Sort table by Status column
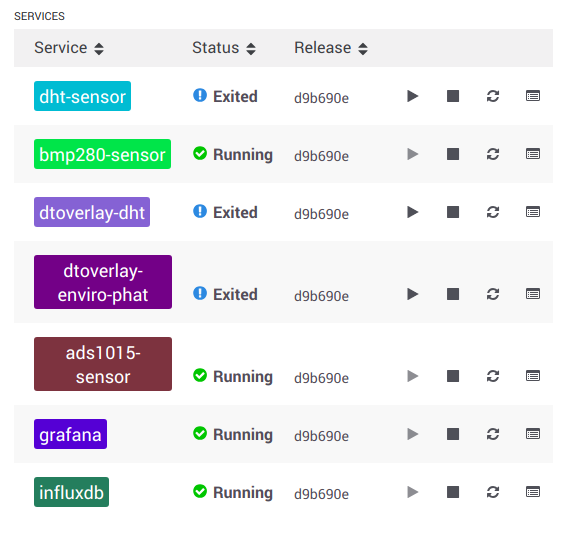This screenshot has width=565, height=533. 224,48
